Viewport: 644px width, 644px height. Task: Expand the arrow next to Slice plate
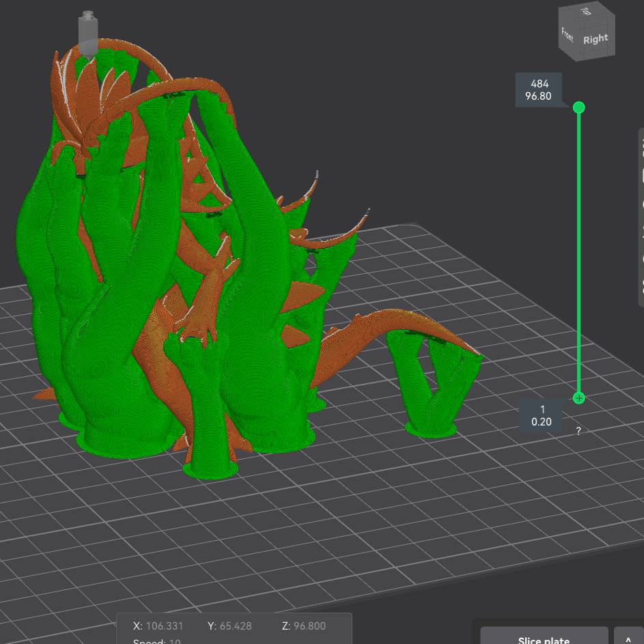pos(628,636)
